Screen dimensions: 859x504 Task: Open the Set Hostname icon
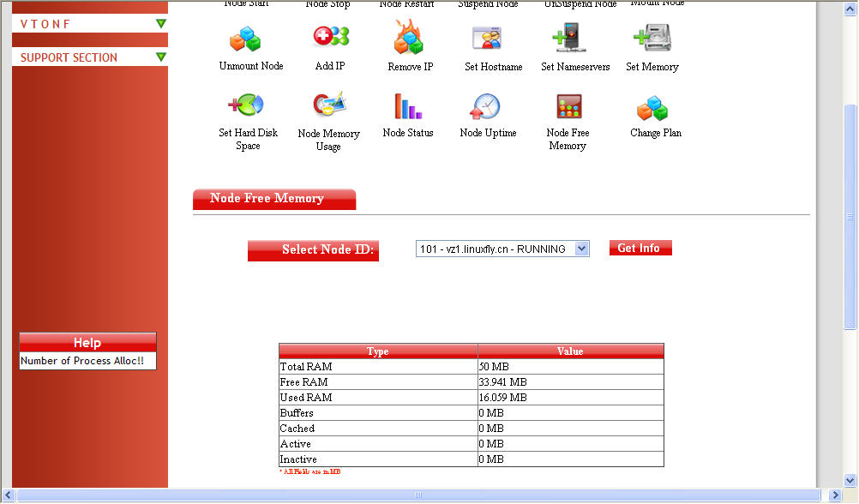486,38
